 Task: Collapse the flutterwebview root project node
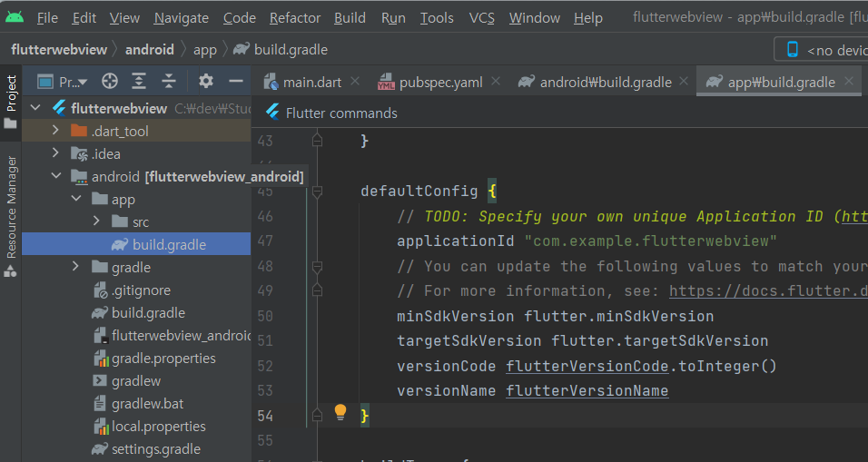35,107
